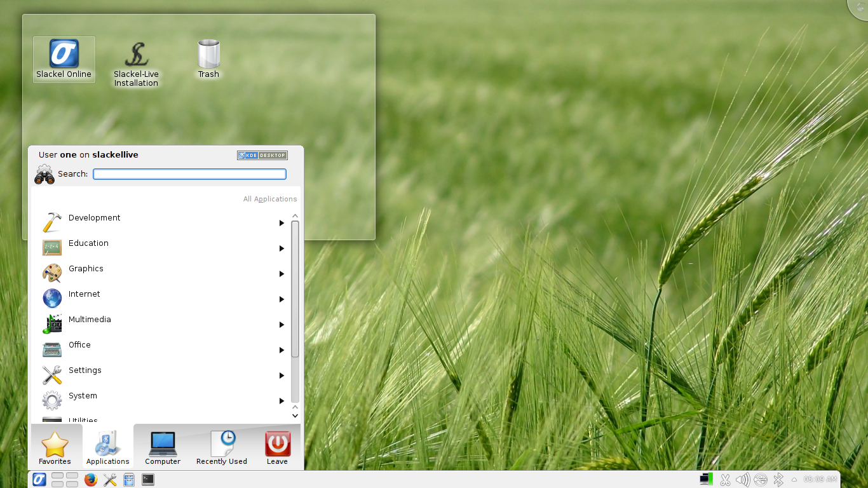This screenshot has height=488, width=868.
Task: Click the Office typewriter icon
Action: tap(52, 349)
